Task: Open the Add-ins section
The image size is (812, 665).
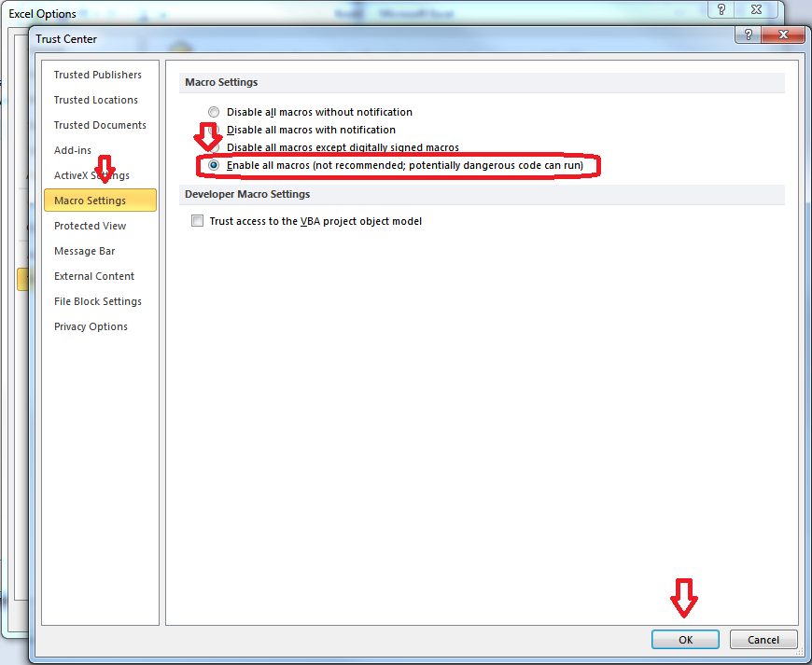Action: (73, 150)
